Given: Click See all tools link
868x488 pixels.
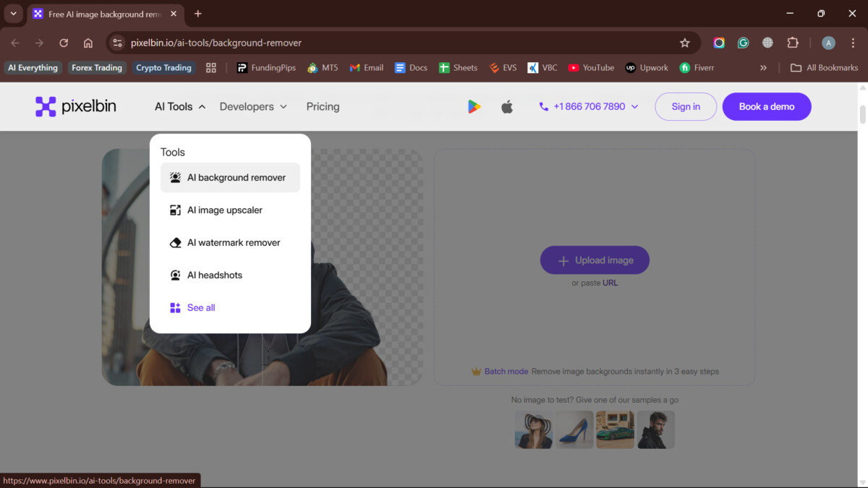Looking at the screenshot, I should tap(200, 308).
